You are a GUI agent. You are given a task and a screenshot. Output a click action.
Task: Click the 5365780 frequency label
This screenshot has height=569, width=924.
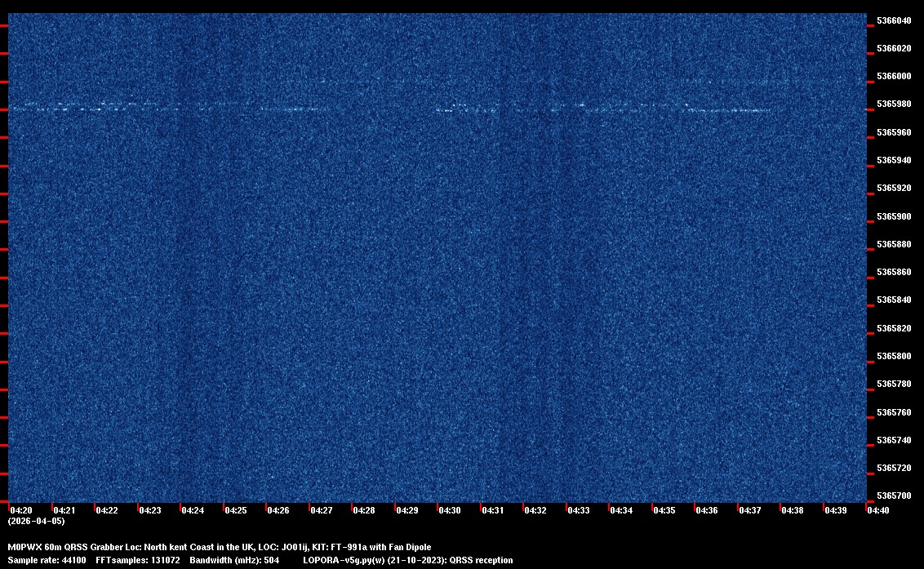893,384
